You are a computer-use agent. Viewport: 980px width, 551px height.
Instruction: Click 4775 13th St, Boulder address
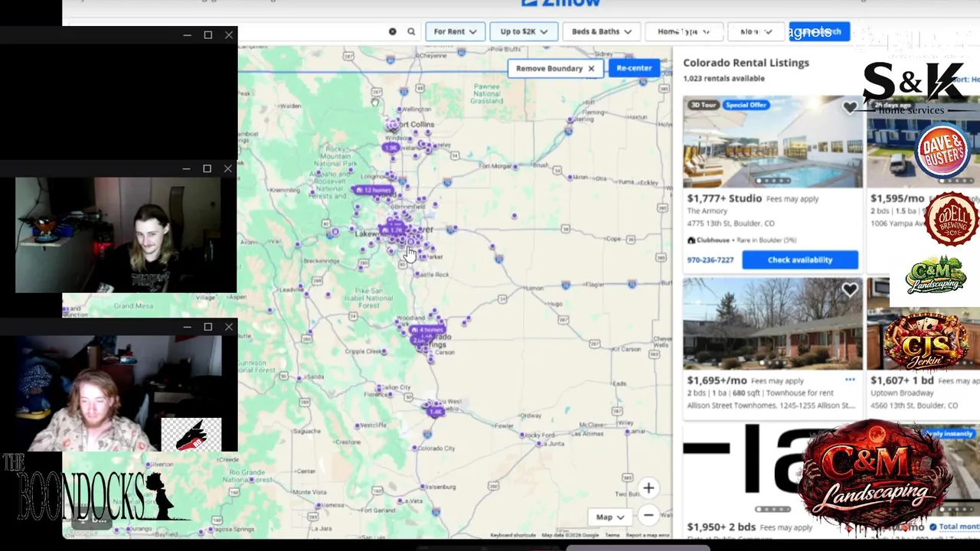tap(730, 223)
